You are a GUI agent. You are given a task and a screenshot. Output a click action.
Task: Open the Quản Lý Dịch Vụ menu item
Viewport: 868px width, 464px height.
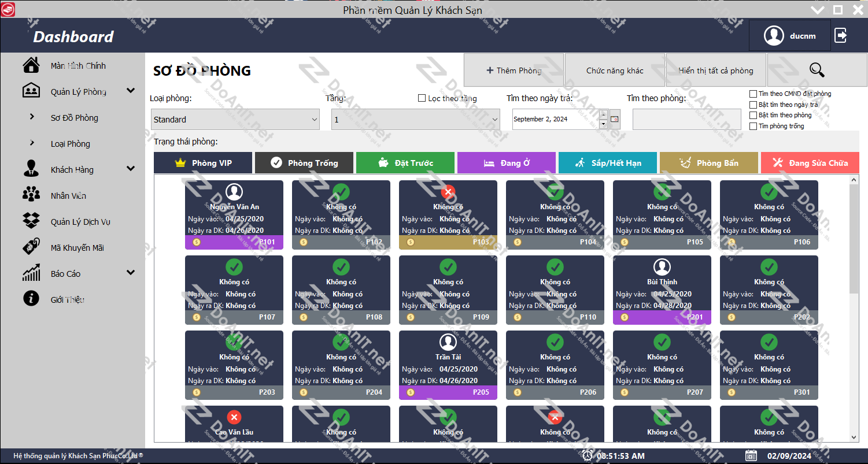pos(80,222)
